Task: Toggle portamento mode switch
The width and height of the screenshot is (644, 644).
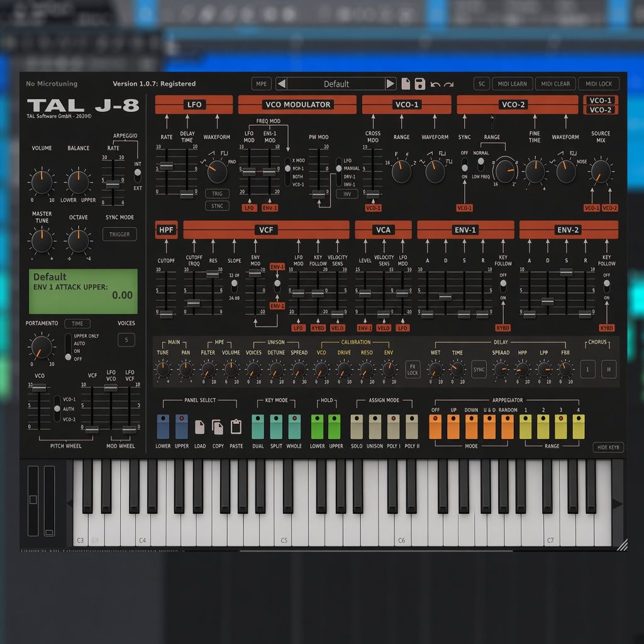Action: point(68,347)
